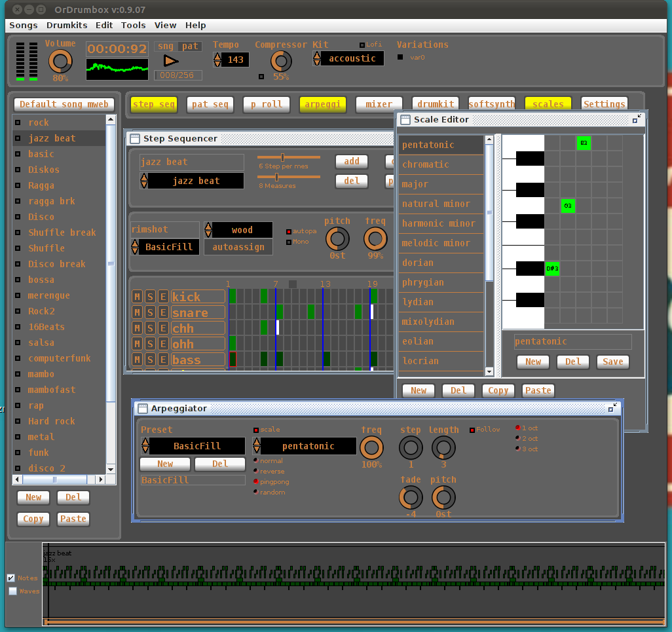The image size is (672, 632).
Task: Open the snare track editor E
Action: pos(163,312)
